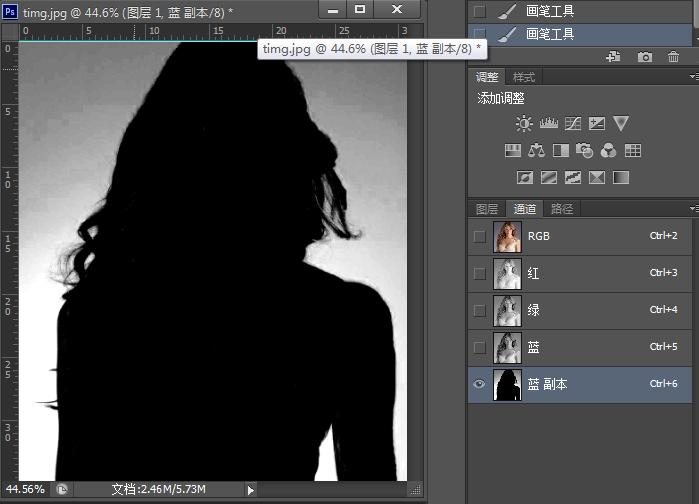Viewport: 699px width, 504px height.
Task: Click the 44.56% zoom field
Action: [x=26, y=489]
